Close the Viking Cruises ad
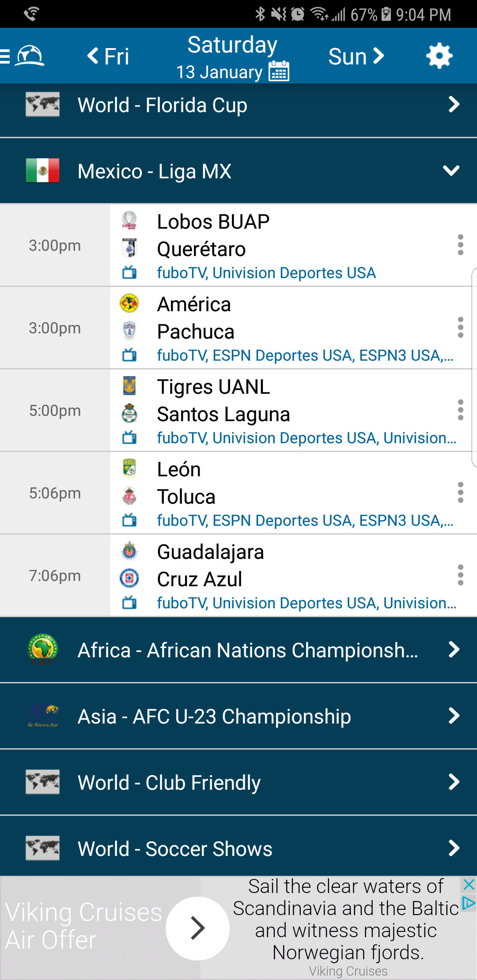 469,885
